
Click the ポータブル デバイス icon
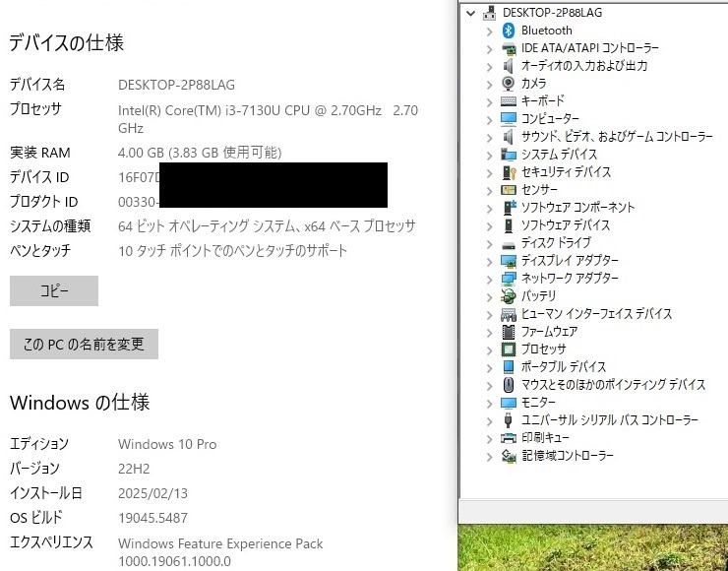509,367
